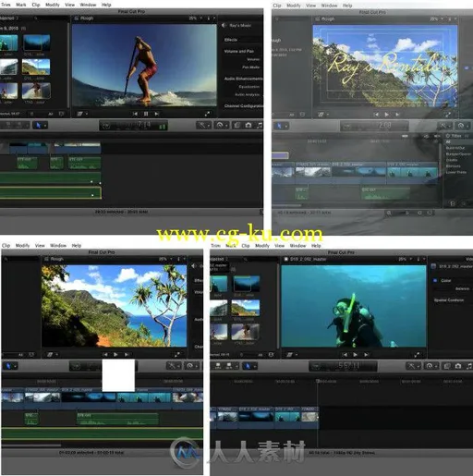Choose the Select arrow tool in top-left window

(x=40, y=126)
